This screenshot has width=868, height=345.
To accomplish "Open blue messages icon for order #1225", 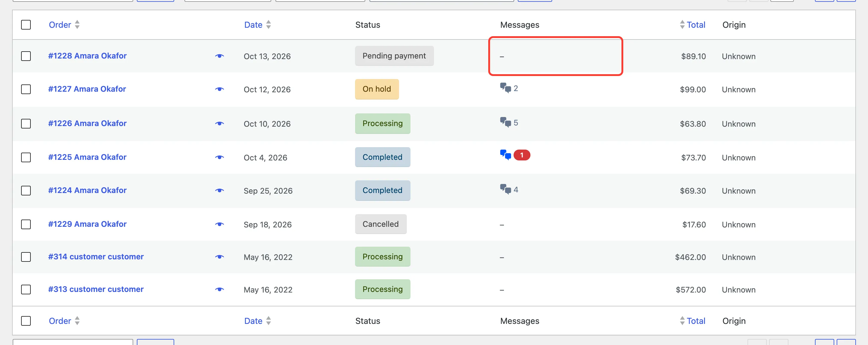I will pos(505,155).
